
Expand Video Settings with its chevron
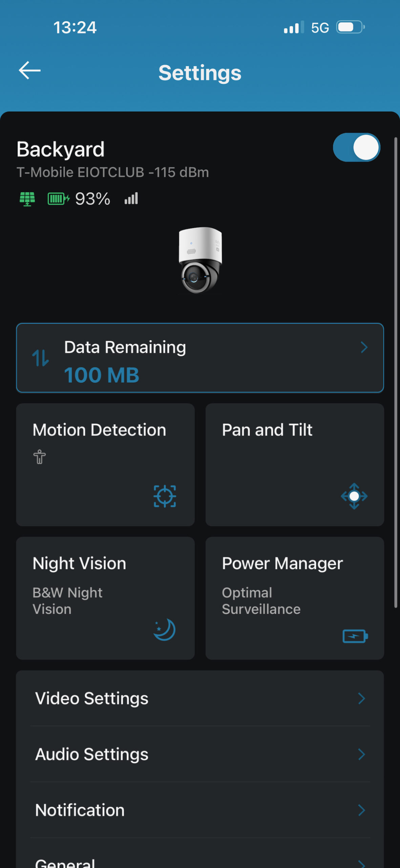(361, 698)
